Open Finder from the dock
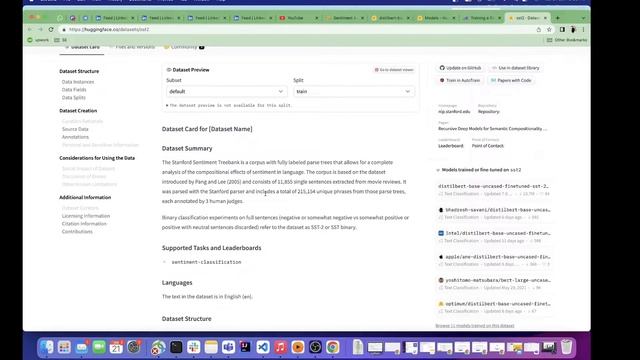Screen dimensions: 640x360 tap(47, 347)
